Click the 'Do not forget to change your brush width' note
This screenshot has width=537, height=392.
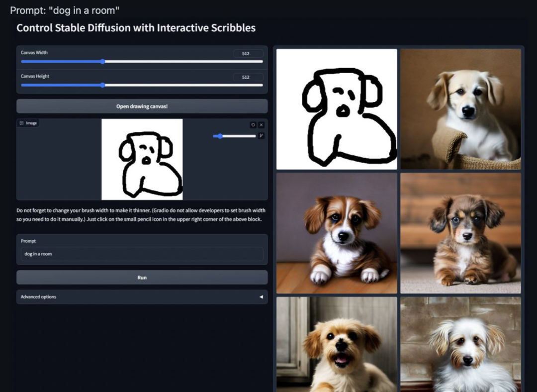point(141,215)
